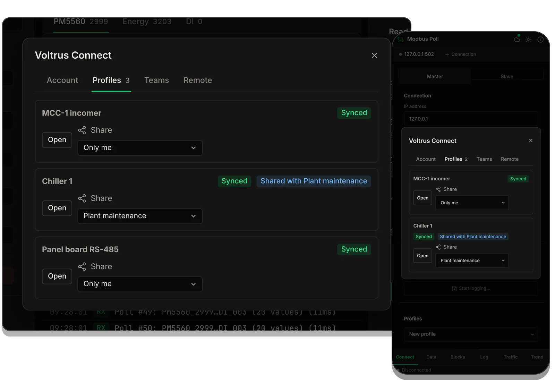Image resolution: width=555 pixels, height=392 pixels.
Task: Switch to the Data tab in phone bottom bar
Action: coord(431,357)
